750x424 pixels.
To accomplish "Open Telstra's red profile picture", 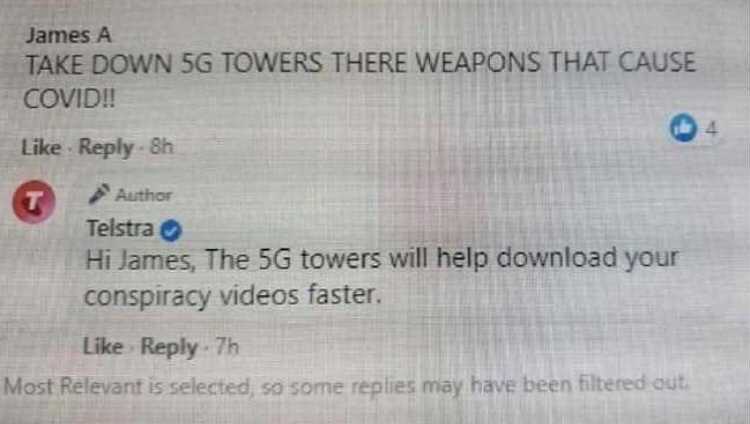I will click(33, 202).
